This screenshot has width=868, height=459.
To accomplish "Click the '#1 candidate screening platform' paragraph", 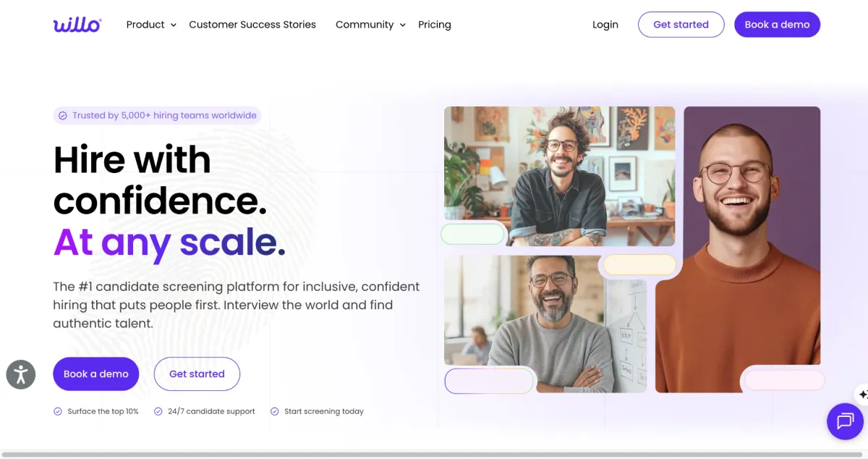I will click(x=236, y=305).
